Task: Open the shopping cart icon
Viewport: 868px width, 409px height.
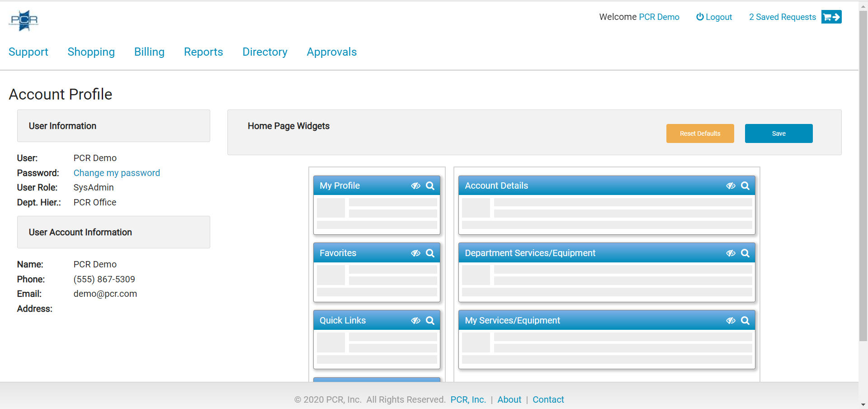Action: click(x=831, y=17)
